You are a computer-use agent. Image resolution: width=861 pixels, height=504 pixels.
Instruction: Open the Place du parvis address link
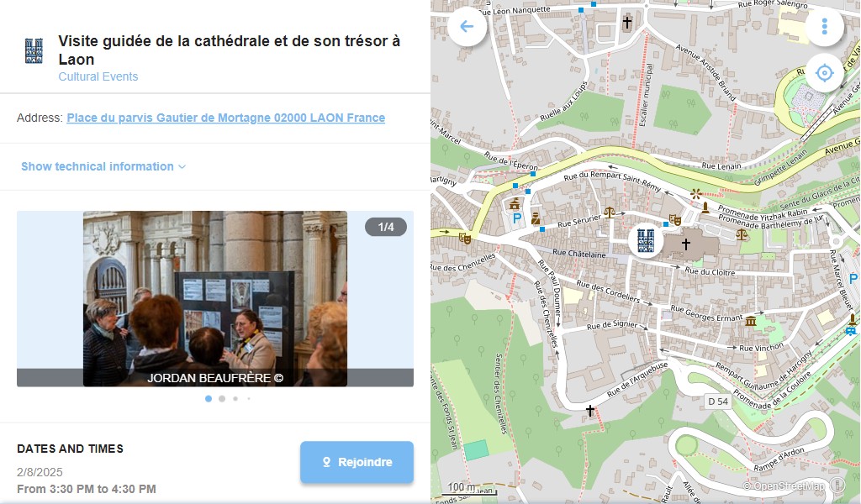coord(225,118)
